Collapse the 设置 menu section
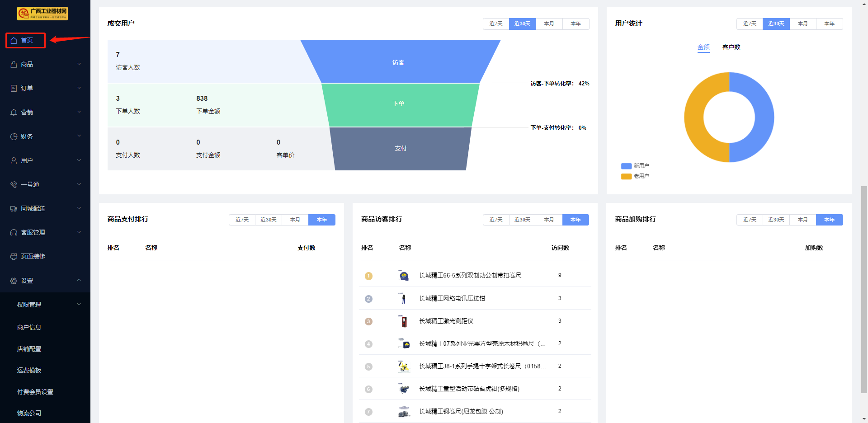This screenshot has height=423, width=868. coord(79,281)
